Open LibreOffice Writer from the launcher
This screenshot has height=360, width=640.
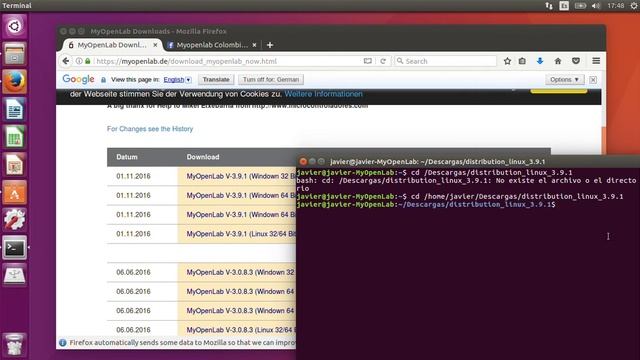point(15,109)
